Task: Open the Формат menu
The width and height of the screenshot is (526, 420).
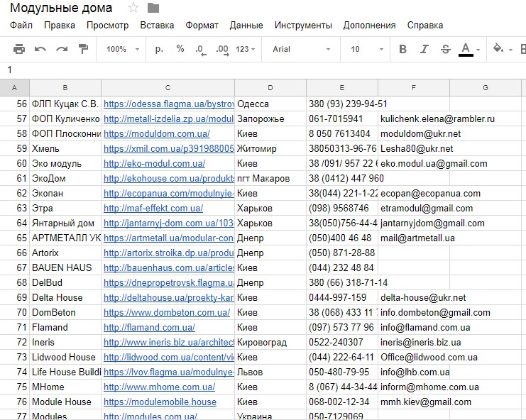Action: (202, 26)
